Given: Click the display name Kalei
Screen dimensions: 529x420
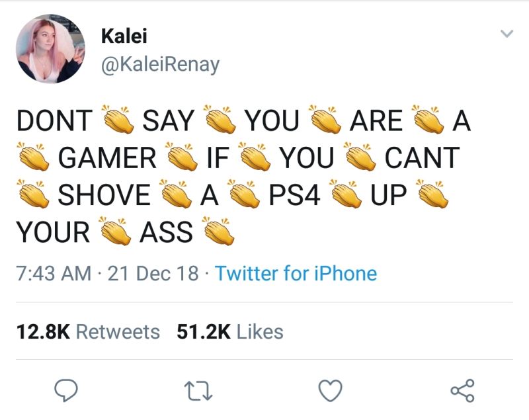Looking at the screenshot, I should coord(124,36).
